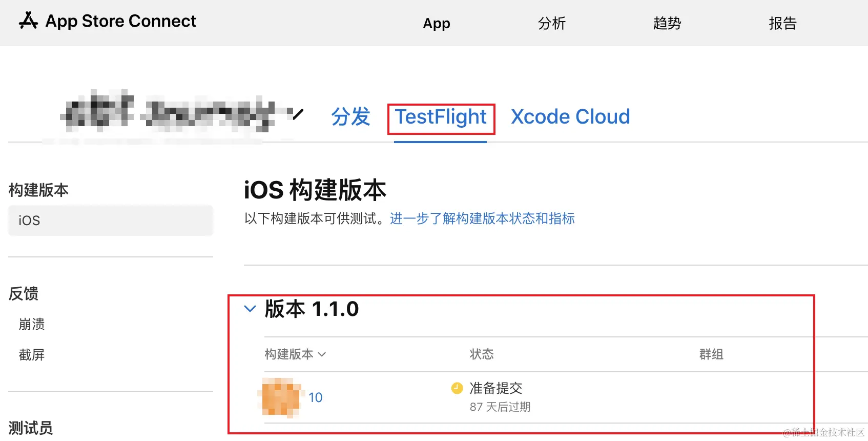Open the Xcode Cloud tab
This screenshot has height=441, width=868.
tap(570, 117)
